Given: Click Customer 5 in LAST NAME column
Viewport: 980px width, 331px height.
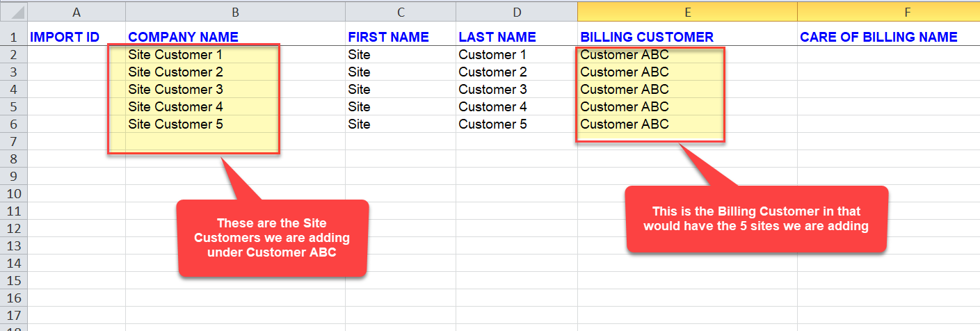Looking at the screenshot, I should [x=492, y=124].
